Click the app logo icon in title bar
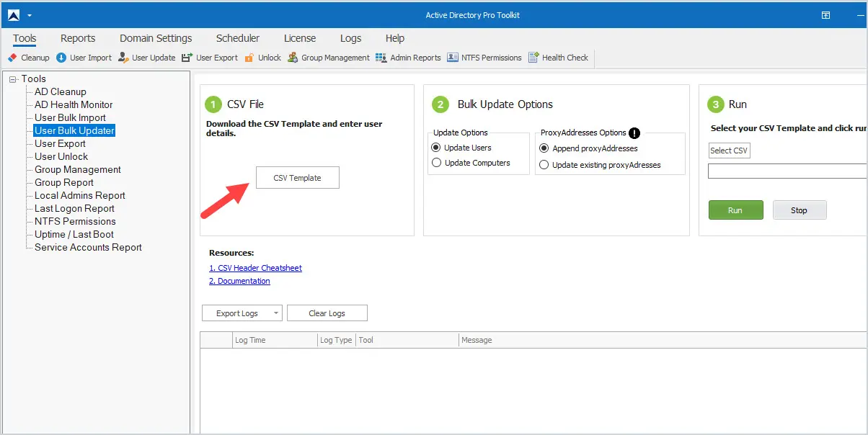 [x=14, y=15]
